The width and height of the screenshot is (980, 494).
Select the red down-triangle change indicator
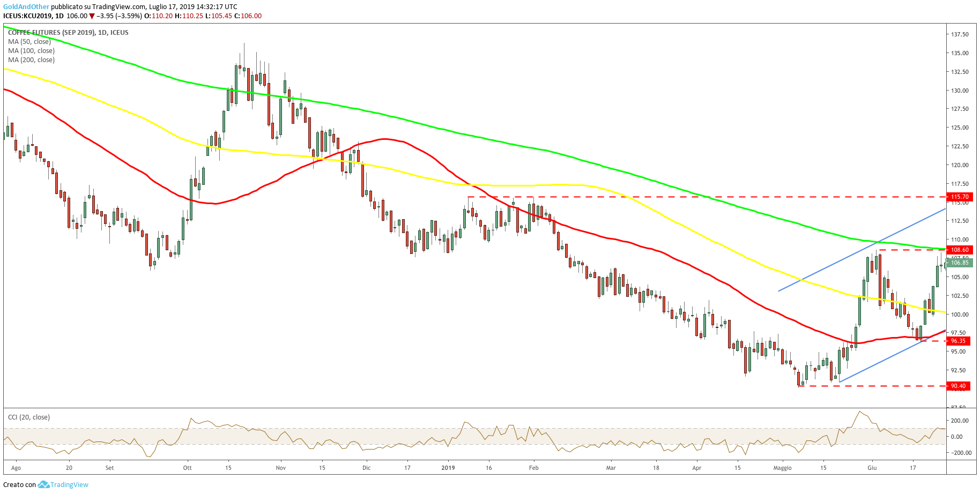[92, 16]
